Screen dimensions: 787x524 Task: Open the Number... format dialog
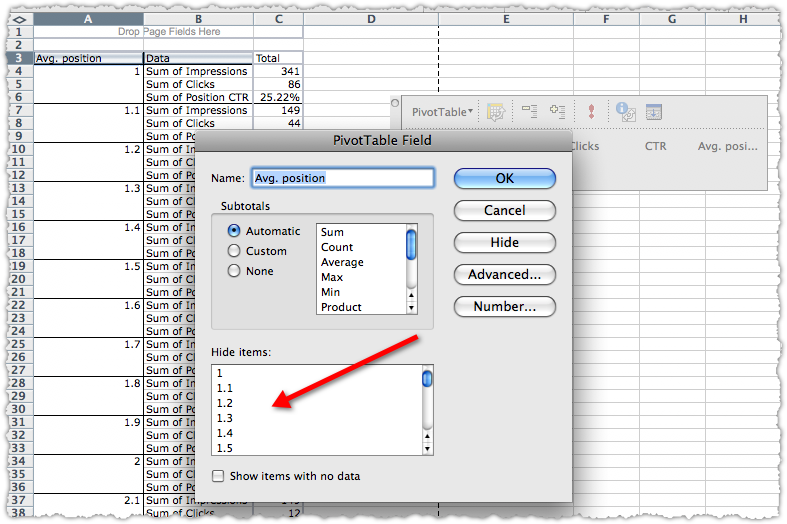[x=504, y=306]
